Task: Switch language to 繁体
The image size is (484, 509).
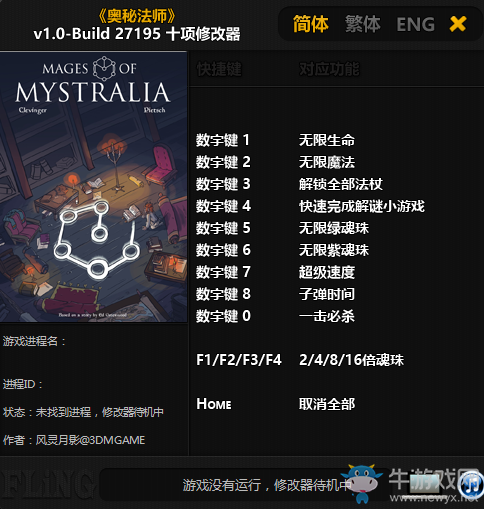Action: pyautogui.click(x=363, y=24)
